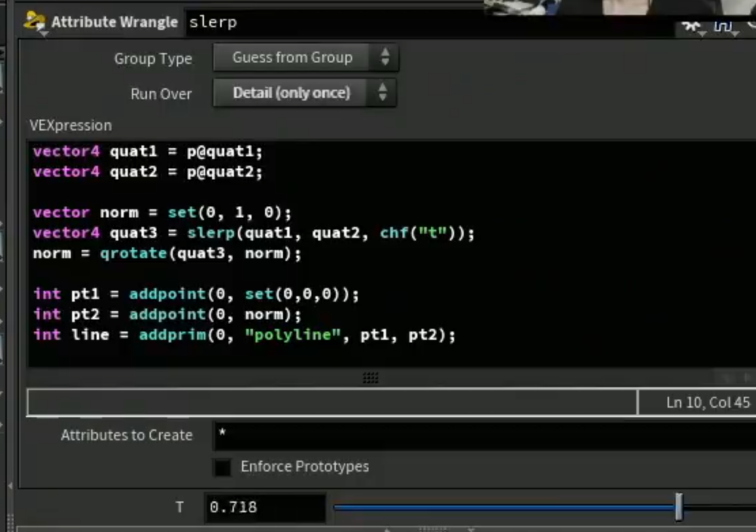Click the resize grip below the VEXpression editor
Viewport: 756px width, 532px height.
tap(371, 378)
